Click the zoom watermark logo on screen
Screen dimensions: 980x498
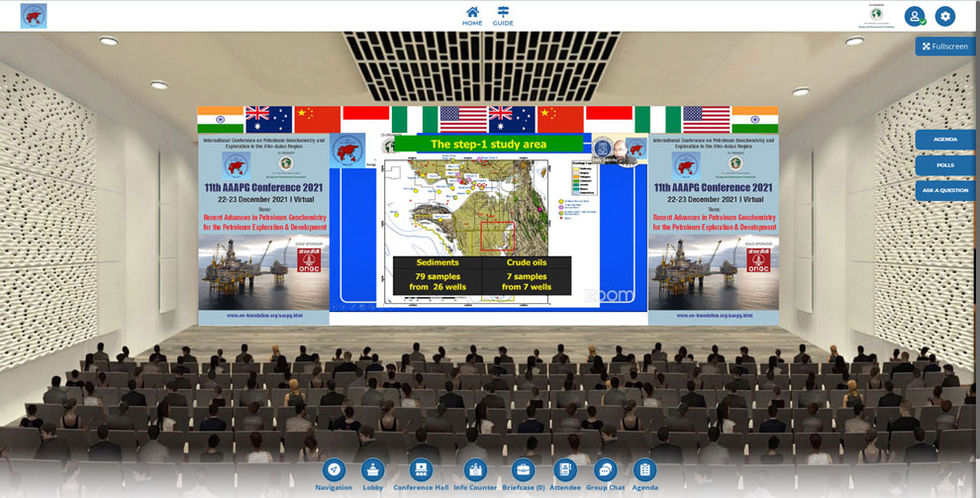[x=609, y=295]
